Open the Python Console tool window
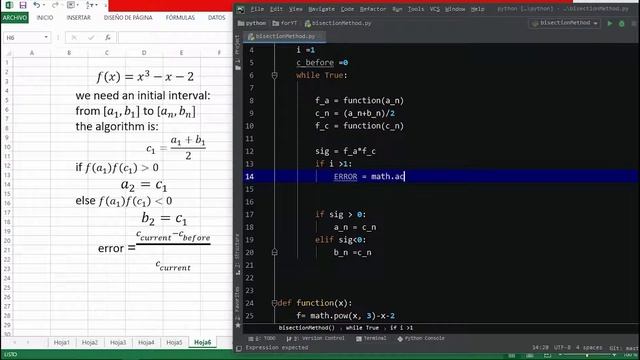This screenshot has width=640, height=360. point(421,338)
